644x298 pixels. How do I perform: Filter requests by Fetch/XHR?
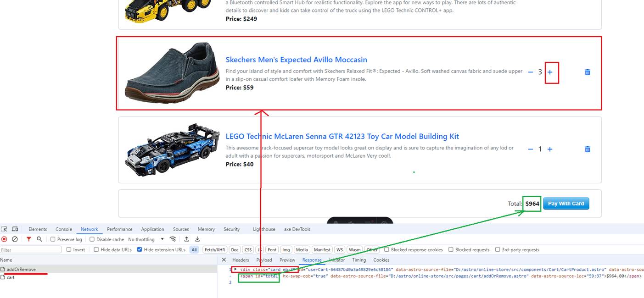215,250
